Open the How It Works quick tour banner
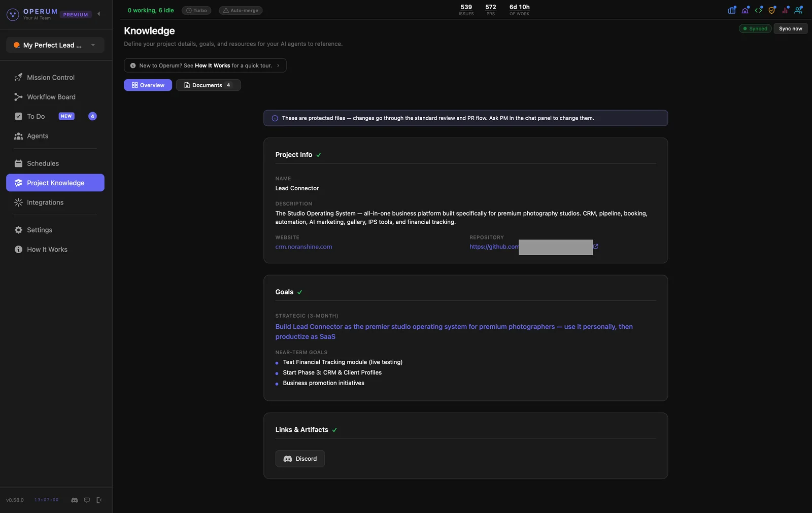Image resolution: width=812 pixels, height=513 pixels. click(x=205, y=65)
